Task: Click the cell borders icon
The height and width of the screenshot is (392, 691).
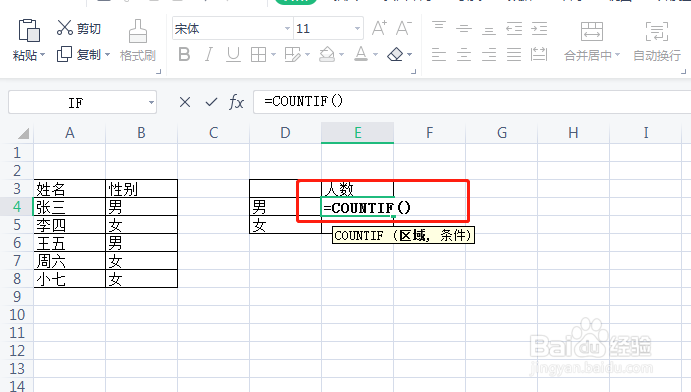Action: click(258, 55)
